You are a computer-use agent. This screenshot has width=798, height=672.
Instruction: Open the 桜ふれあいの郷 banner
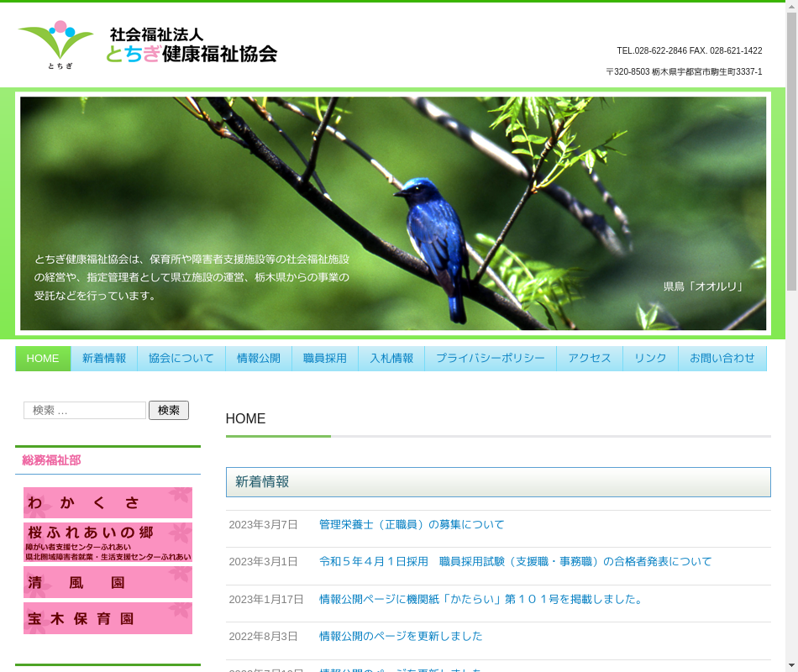108,542
